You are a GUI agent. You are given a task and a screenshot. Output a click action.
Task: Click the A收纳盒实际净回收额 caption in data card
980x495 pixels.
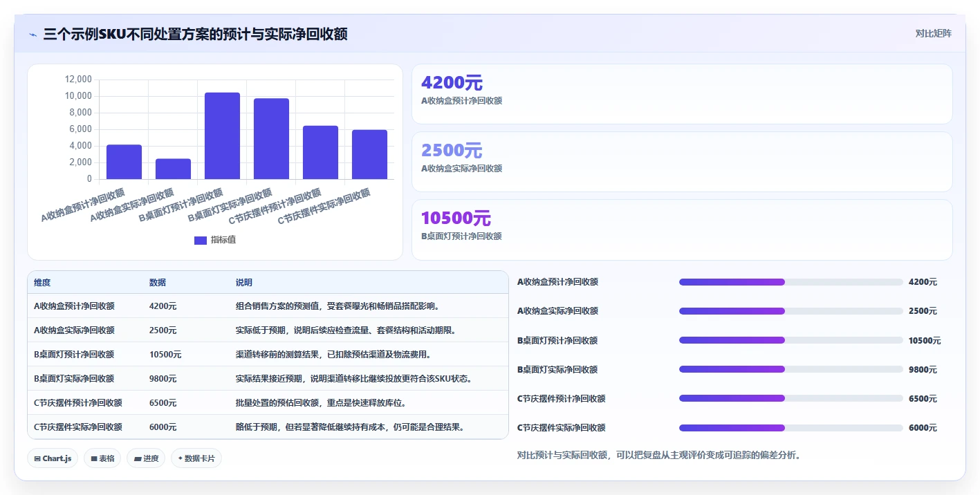[x=461, y=169]
